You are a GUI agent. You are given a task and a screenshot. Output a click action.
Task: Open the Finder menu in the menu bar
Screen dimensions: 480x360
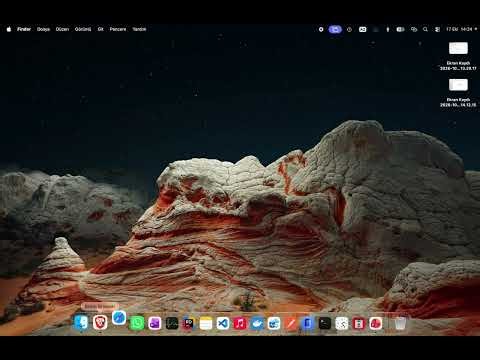click(x=24, y=29)
